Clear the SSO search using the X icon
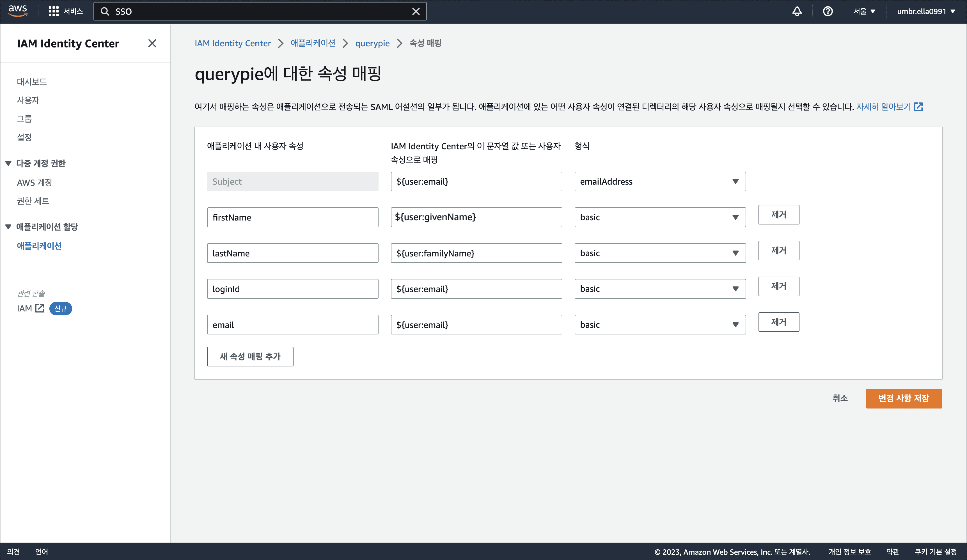The width and height of the screenshot is (967, 560). (x=416, y=11)
